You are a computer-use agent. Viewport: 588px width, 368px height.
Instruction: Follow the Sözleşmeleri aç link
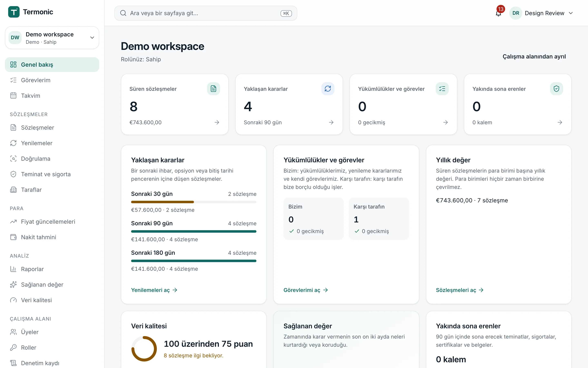coord(459,290)
